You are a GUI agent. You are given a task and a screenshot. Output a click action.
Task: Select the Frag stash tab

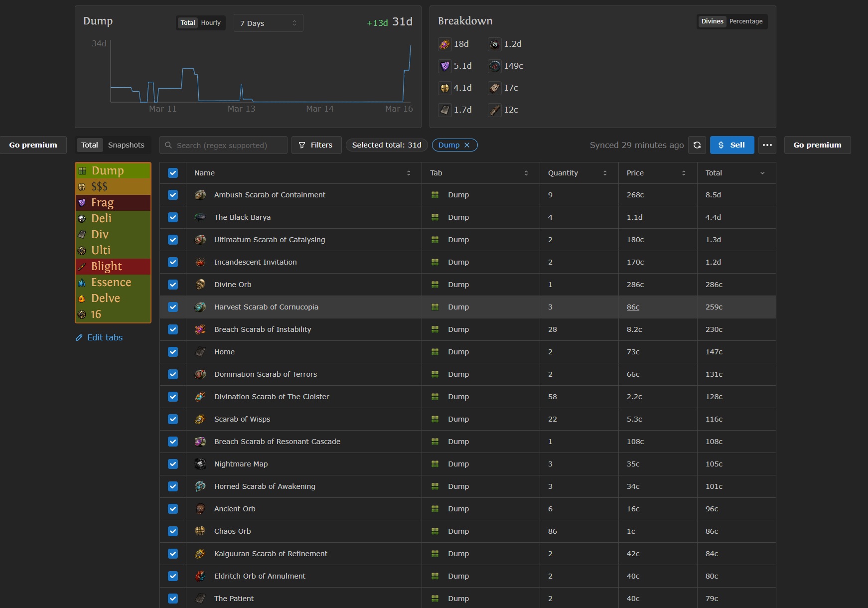coord(113,203)
